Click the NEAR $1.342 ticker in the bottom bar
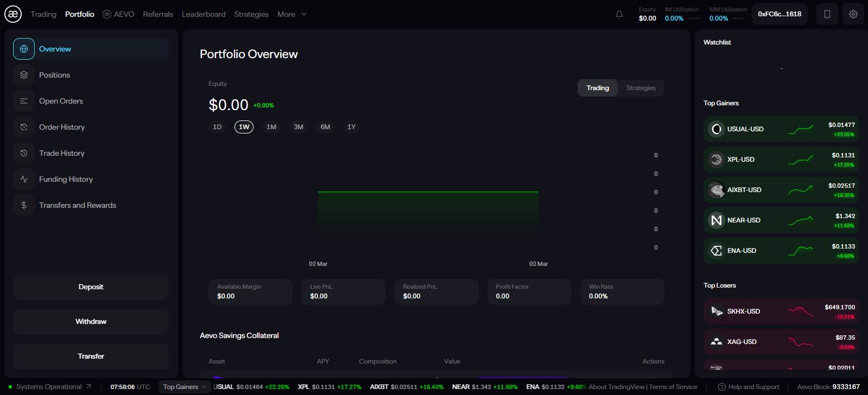 coord(485,387)
